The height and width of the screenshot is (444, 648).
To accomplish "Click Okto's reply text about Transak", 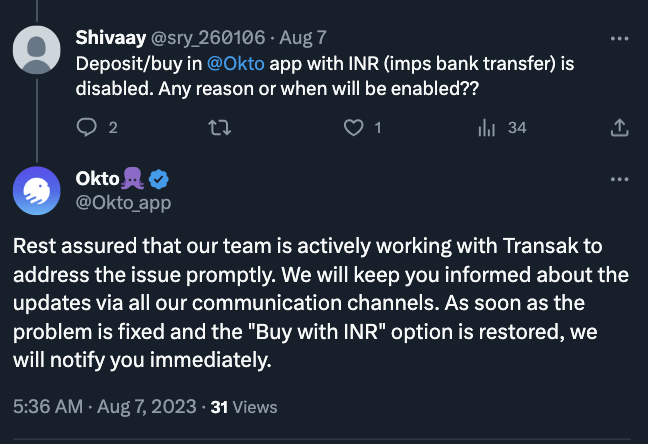I will click(320, 301).
